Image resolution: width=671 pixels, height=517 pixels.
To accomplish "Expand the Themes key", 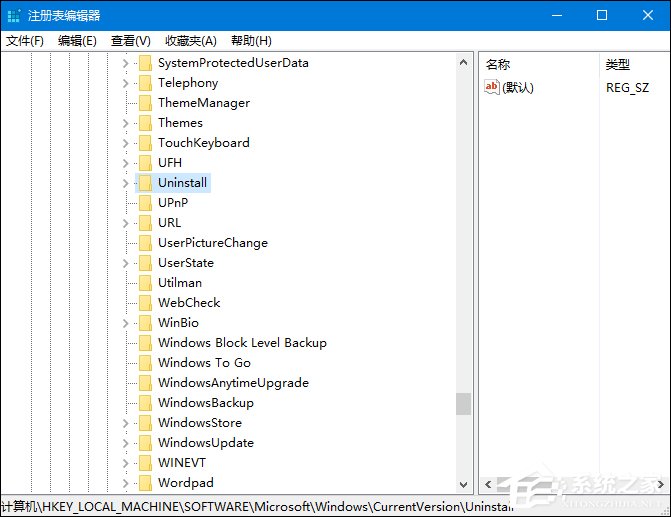I will coord(125,123).
